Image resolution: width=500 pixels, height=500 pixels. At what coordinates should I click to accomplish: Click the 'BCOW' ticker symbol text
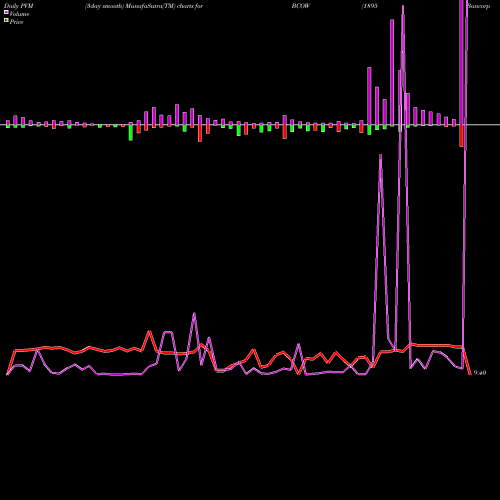click(x=301, y=6)
